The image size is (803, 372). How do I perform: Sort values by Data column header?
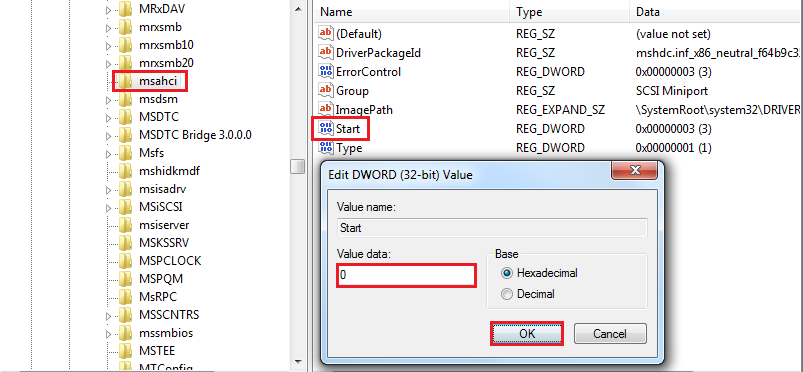(716, 12)
